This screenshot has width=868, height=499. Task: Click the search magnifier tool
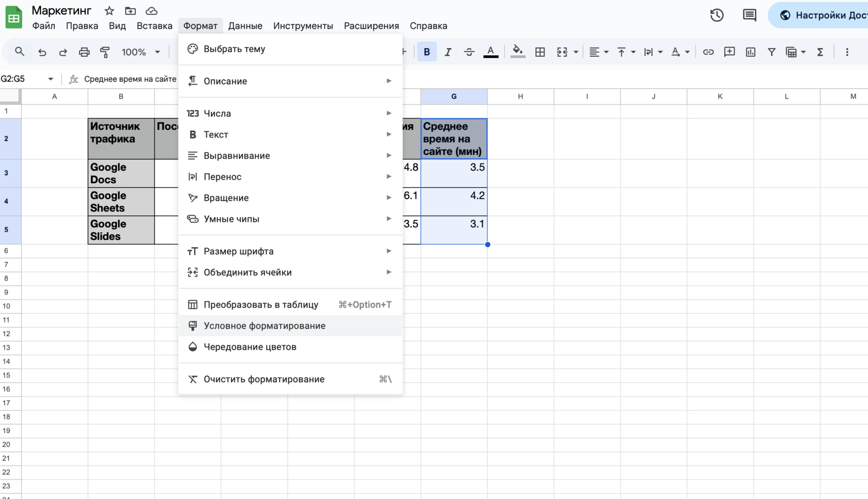coord(20,52)
